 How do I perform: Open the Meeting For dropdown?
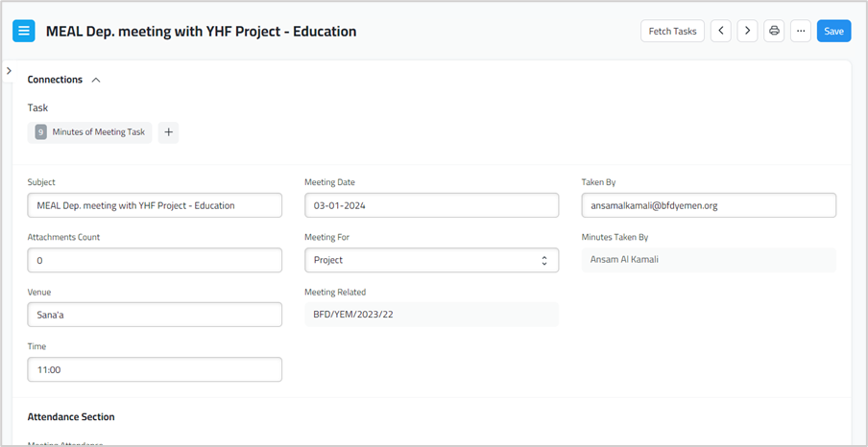pyautogui.click(x=431, y=260)
